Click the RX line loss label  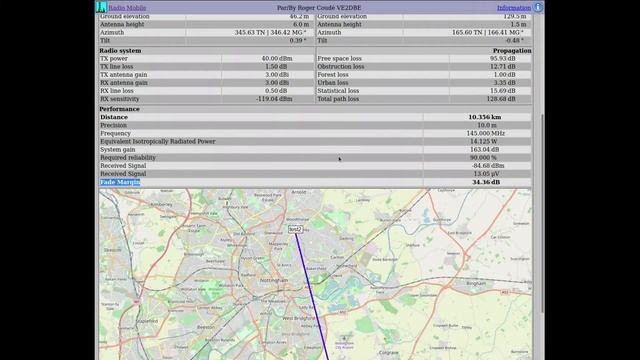click(117, 91)
